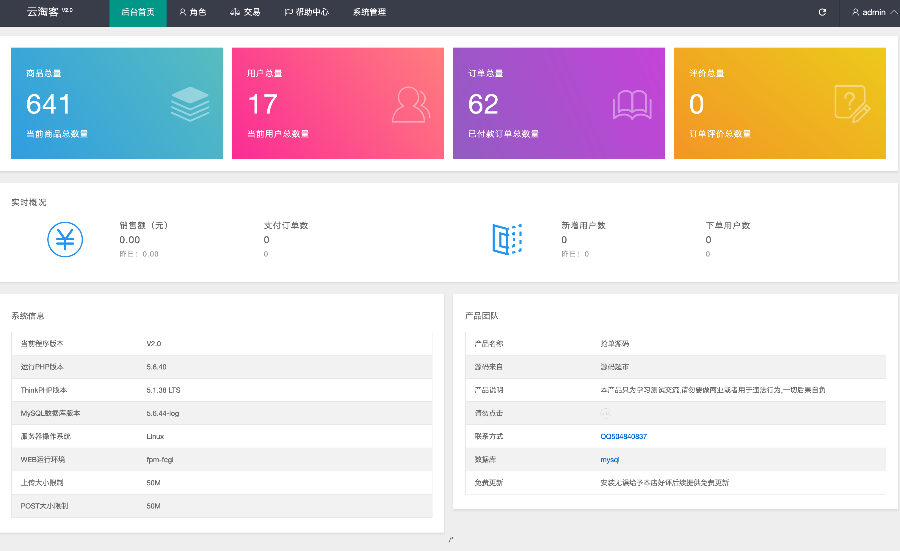Click the 62 paid orders count
This screenshot has width=900, height=551.
coord(483,104)
